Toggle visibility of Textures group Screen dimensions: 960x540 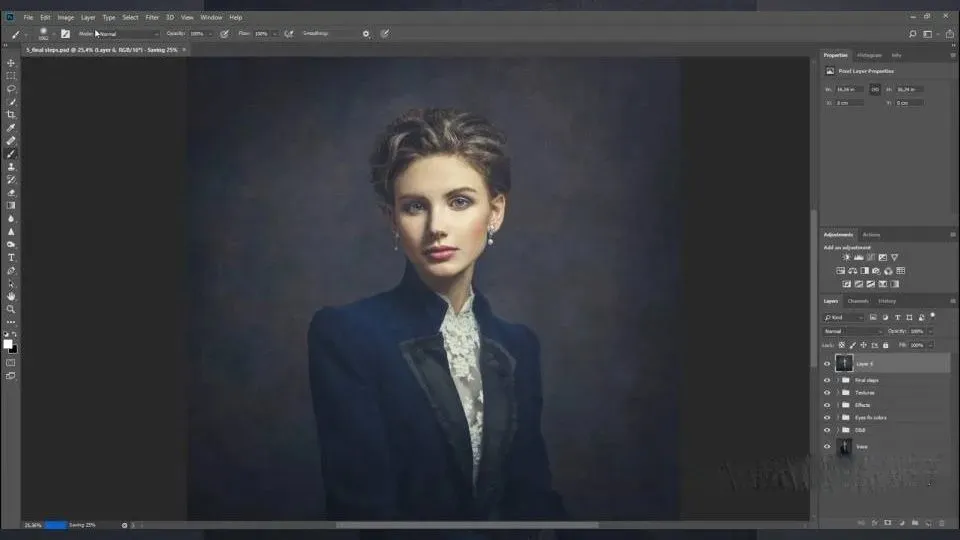click(x=827, y=393)
